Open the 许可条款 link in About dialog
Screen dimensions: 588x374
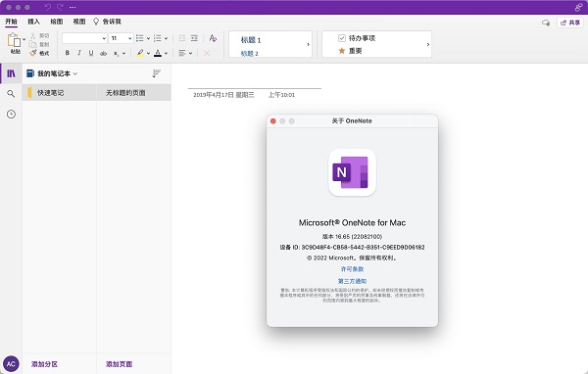pos(352,269)
